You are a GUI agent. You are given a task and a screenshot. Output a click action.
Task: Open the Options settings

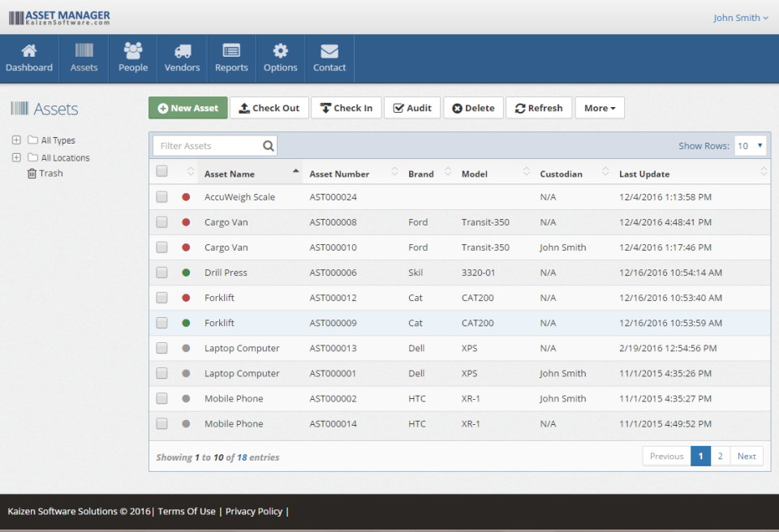[x=280, y=58]
